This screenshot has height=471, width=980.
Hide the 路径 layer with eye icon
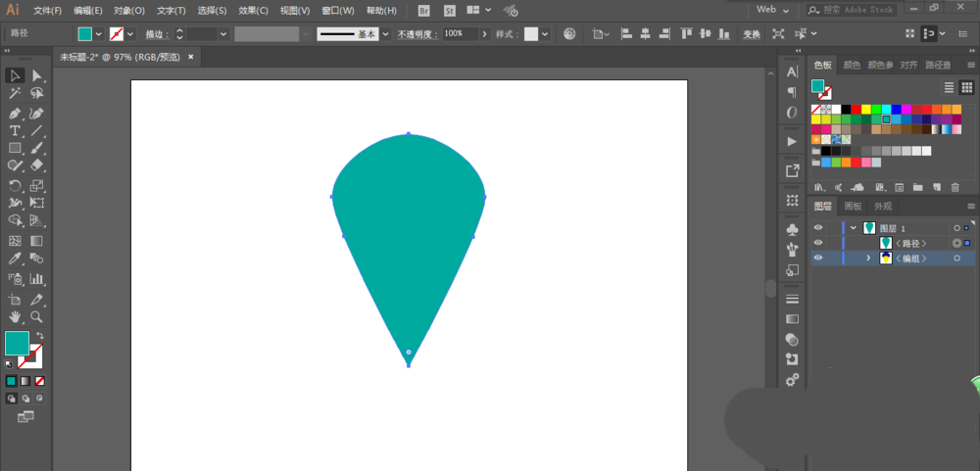pos(818,243)
